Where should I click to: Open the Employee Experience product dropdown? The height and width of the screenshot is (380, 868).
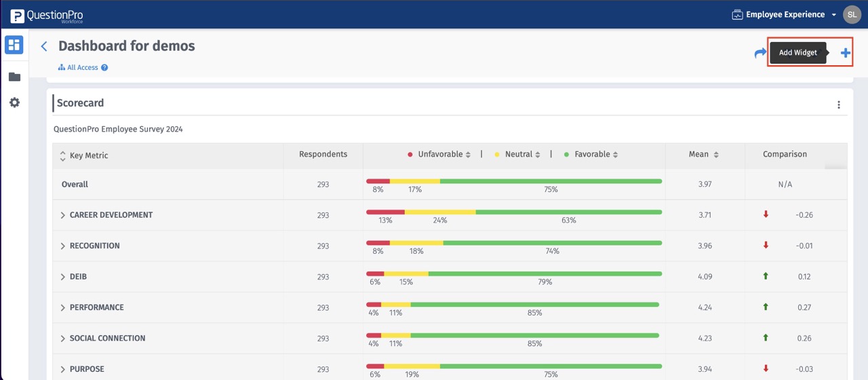[x=787, y=14]
